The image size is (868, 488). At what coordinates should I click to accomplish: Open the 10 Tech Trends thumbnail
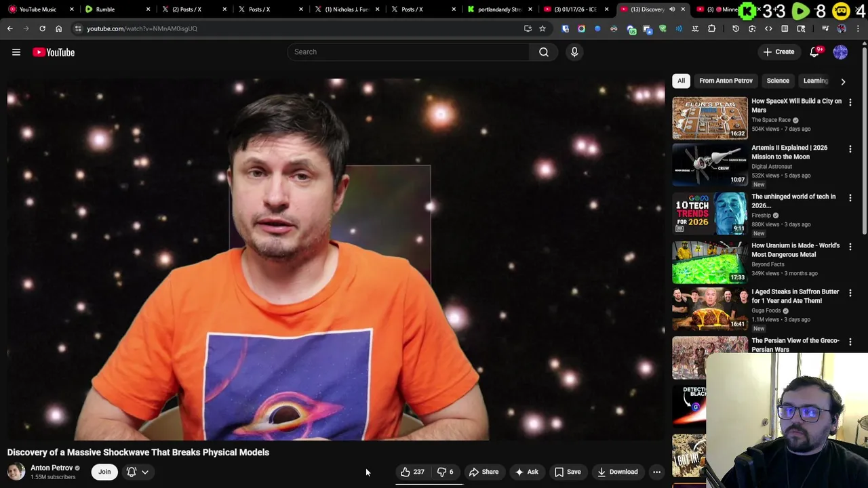[710, 213]
